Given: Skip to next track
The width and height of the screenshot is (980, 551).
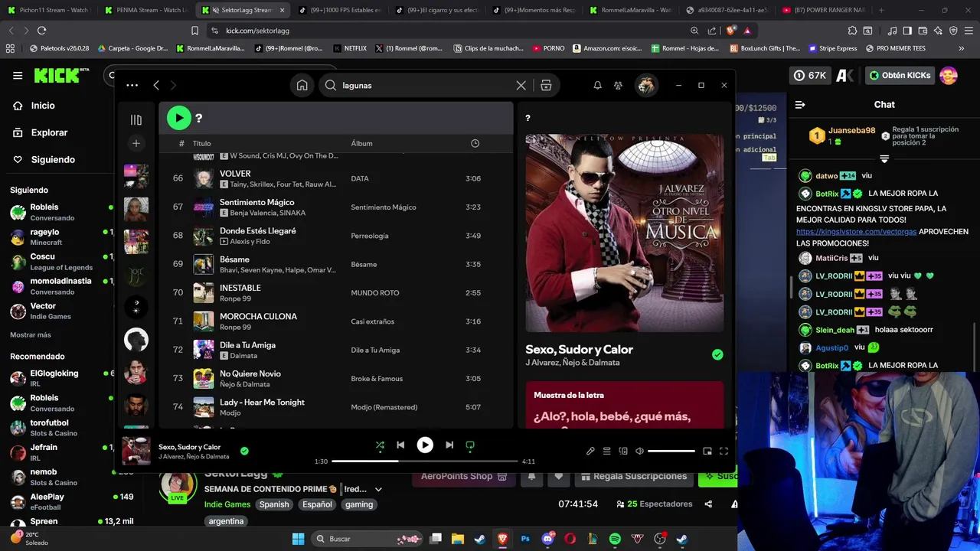Looking at the screenshot, I should [449, 445].
